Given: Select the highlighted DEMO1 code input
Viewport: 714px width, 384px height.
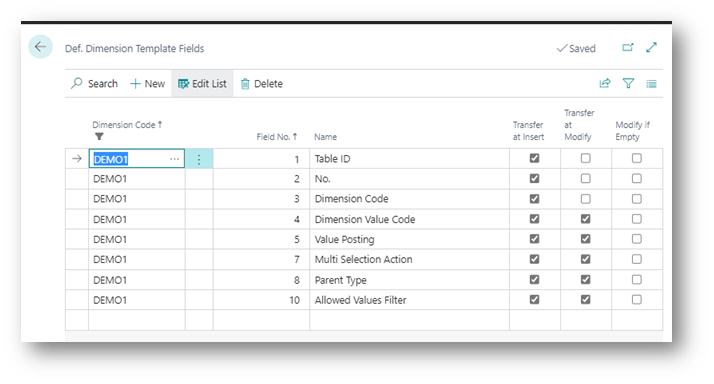Looking at the screenshot, I should [137, 159].
